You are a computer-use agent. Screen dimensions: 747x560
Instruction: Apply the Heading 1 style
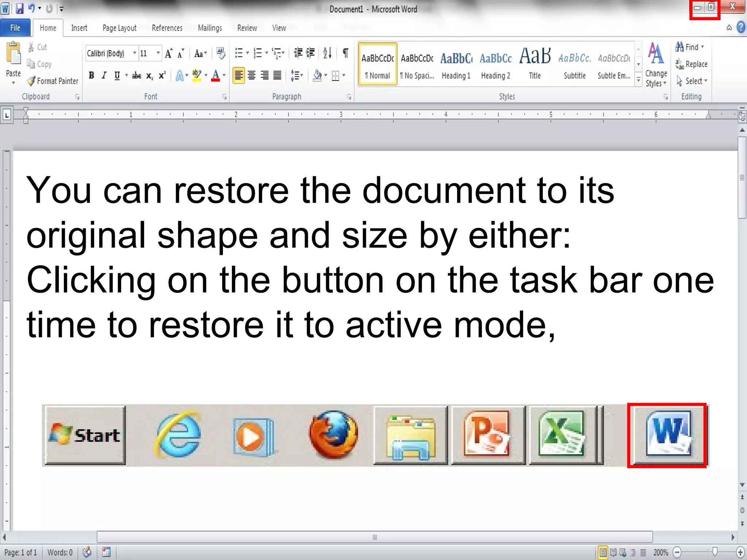pyautogui.click(x=456, y=65)
